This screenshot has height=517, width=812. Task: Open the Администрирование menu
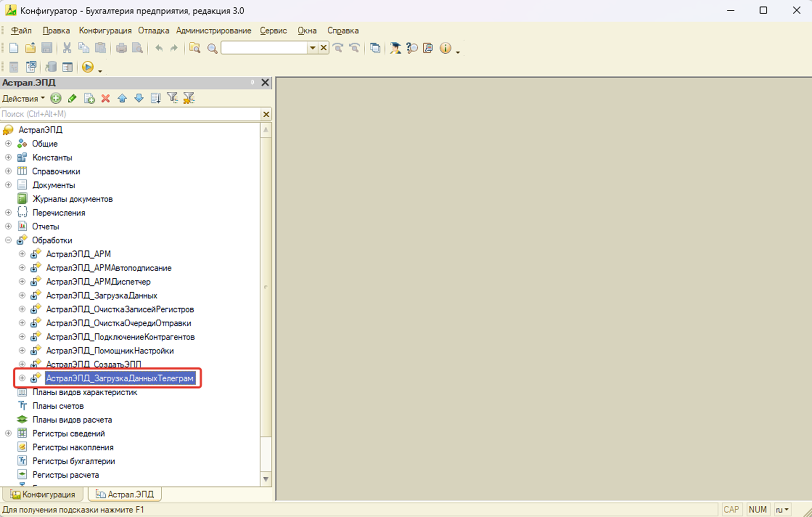pyautogui.click(x=214, y=31)
